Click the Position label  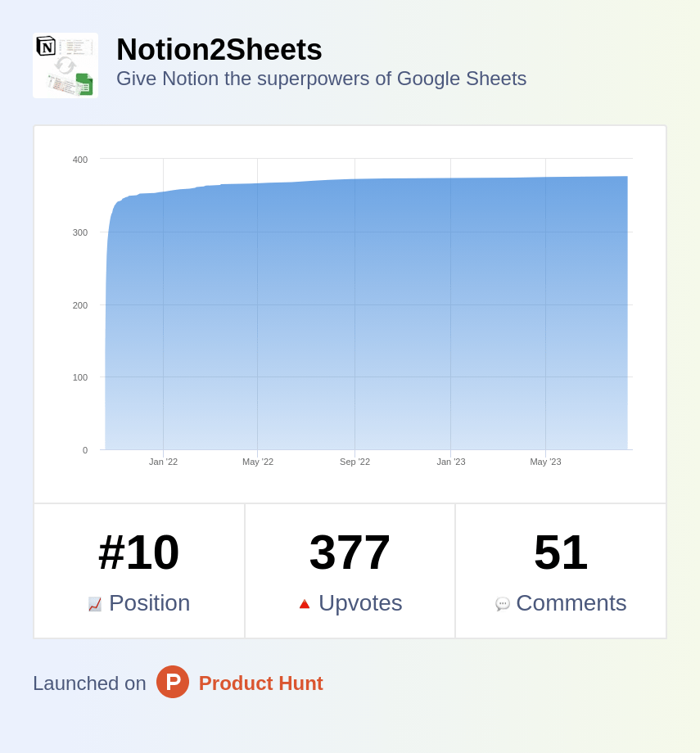pos(150,603)
